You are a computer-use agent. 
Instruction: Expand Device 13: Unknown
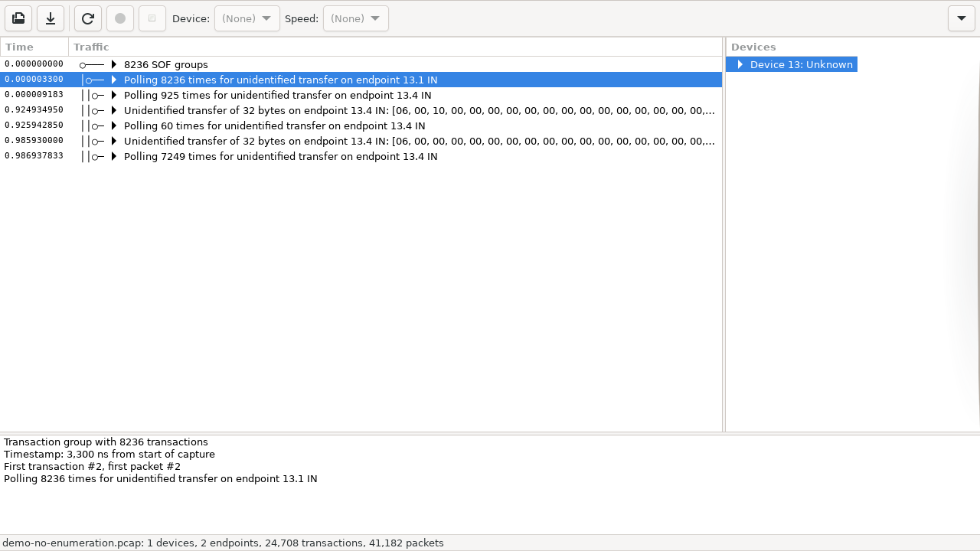pos(740,64)
